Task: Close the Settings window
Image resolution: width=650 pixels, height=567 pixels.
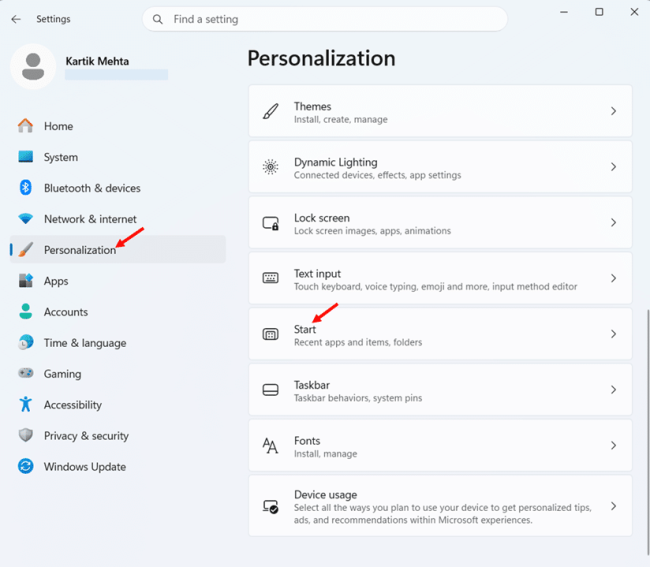Action: tap(634, 12)
